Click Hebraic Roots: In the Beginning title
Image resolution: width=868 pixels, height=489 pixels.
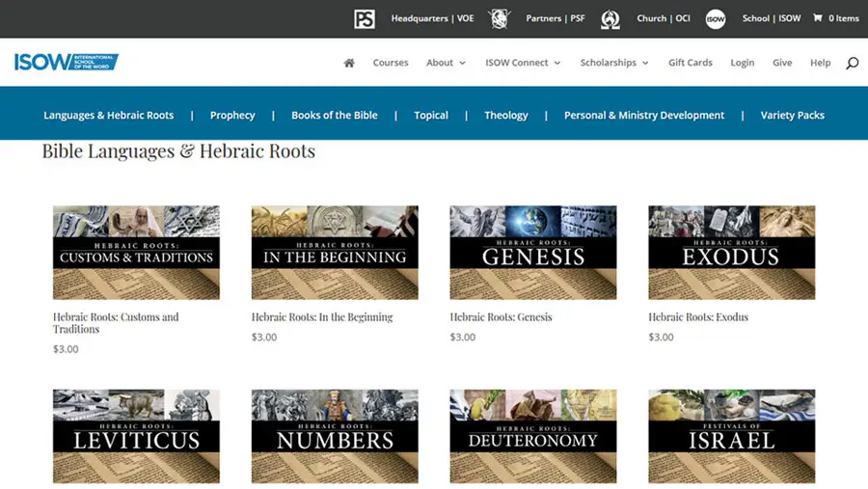[x=322, y=317]
